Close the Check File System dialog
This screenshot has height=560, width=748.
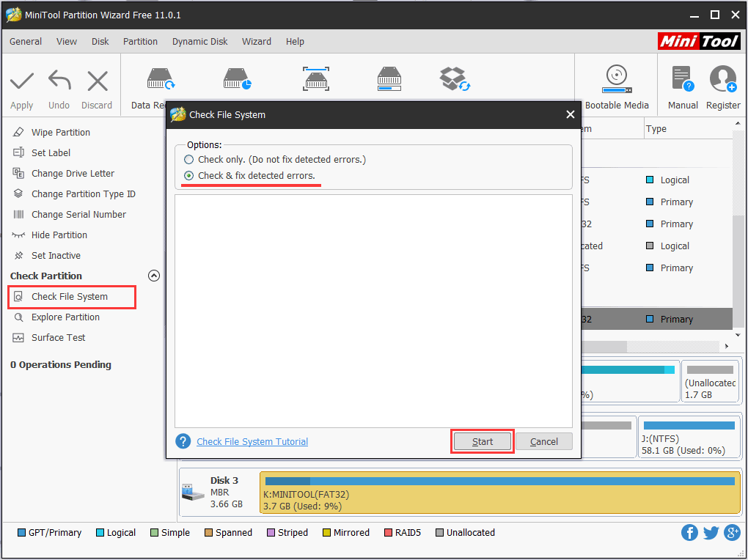click(x=570, y=114)
